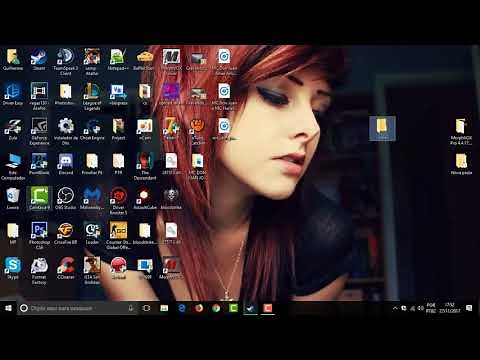Select the Guilherme user folder icon
The width and height of the screenshot is (480, 360).
click(x=13, y=59)
